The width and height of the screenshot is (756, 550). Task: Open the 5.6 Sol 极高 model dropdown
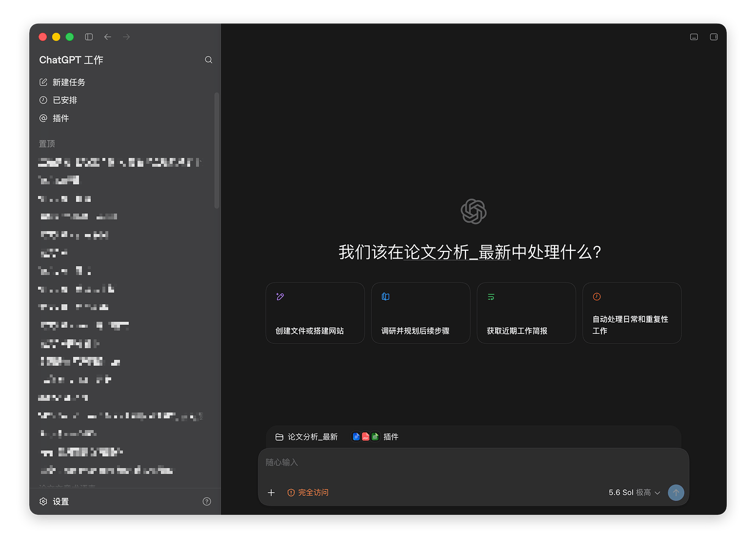(x=634, y=493)
